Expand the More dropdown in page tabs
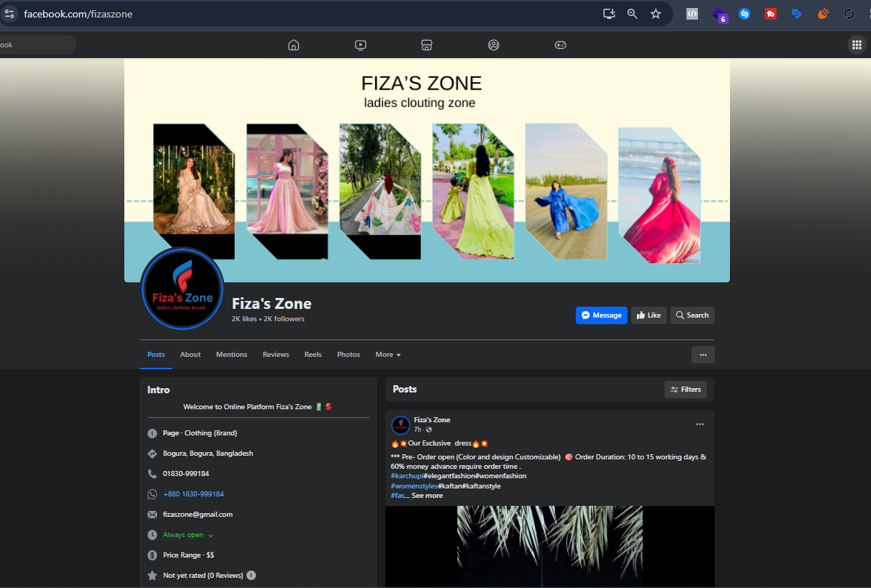This screenshot has height=588, width=871. pyautogui.click(x=388, y=355)
